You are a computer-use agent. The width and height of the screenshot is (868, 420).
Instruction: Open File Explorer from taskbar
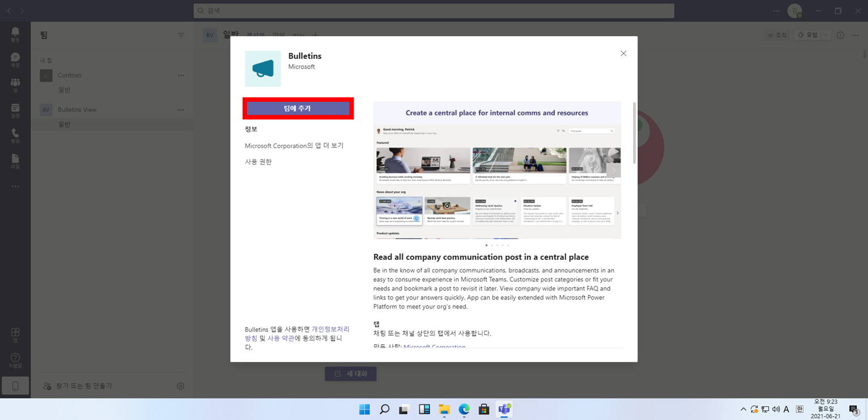(x=444, y=409)
